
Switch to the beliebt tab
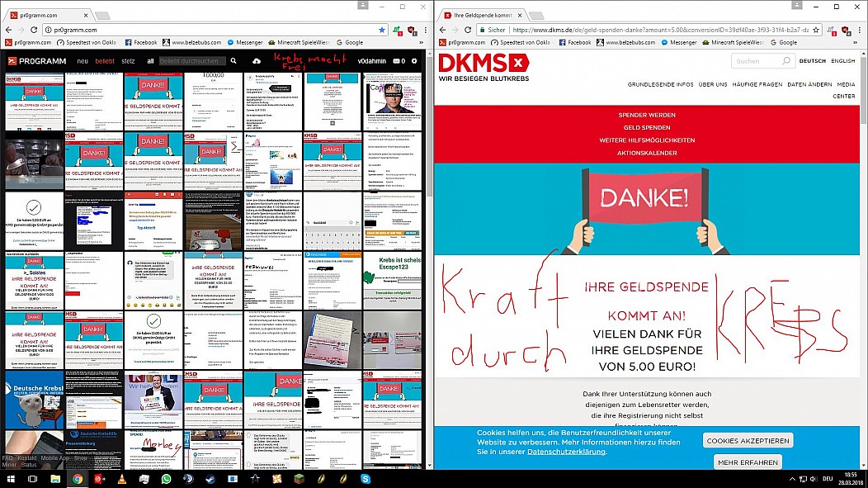pyautogui.click(x=105, y=61)
